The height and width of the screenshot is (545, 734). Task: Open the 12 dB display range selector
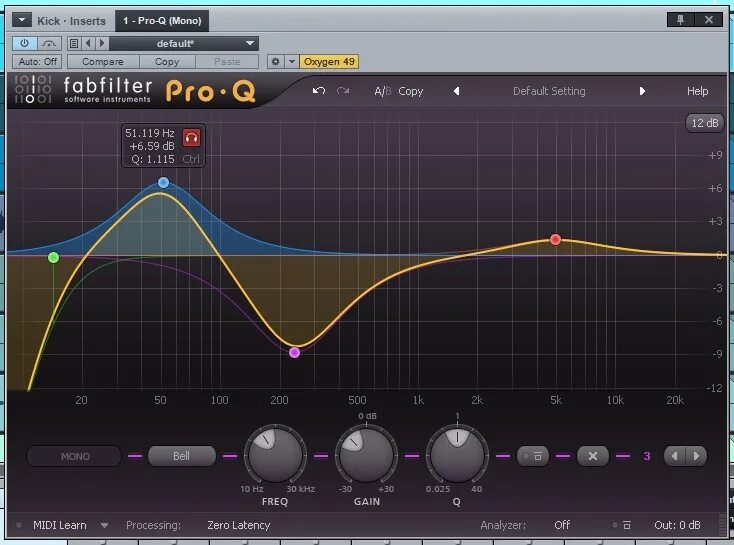[705, 123]
